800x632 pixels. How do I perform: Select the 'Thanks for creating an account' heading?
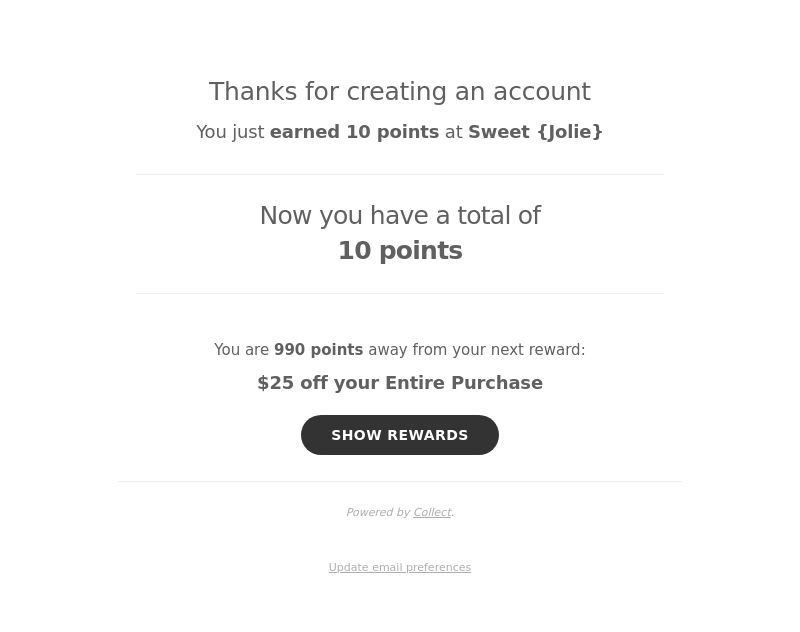click(x=399, y=92)
